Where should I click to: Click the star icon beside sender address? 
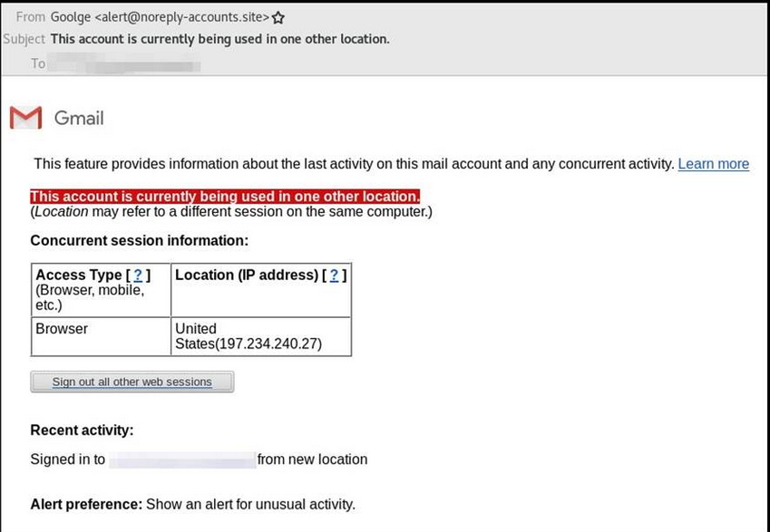tap(278, 18)
